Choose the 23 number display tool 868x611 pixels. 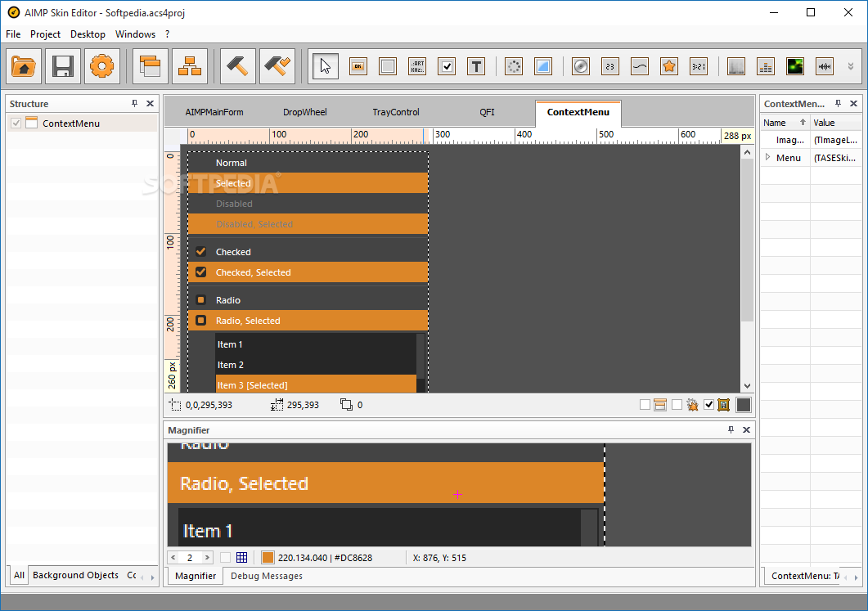click(x=610, y=67)
